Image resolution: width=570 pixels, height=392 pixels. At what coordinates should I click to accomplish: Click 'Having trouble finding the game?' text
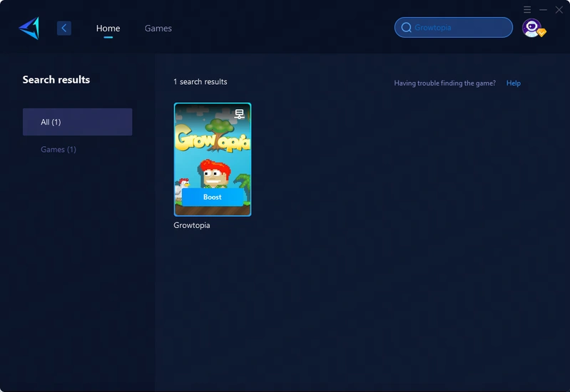click(x=444, y=83)
